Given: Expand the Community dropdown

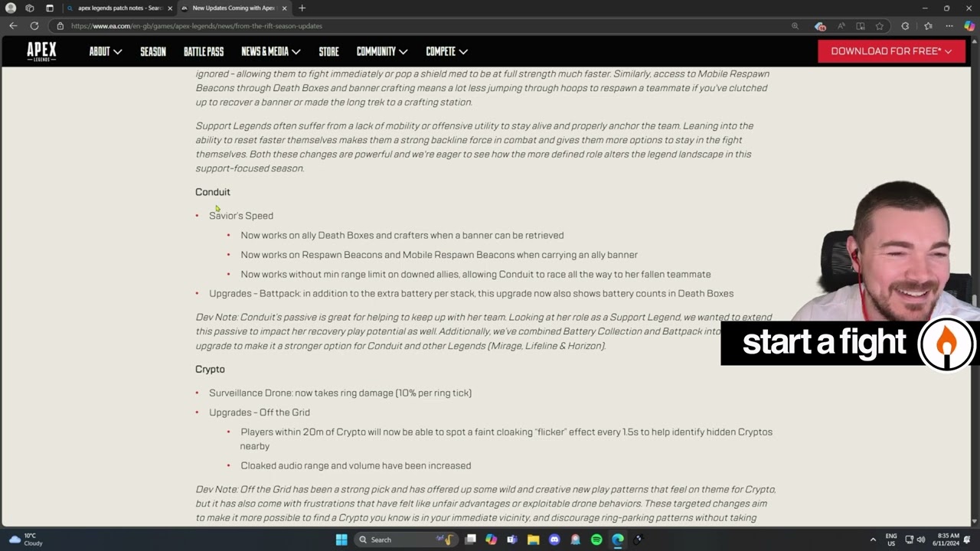Looking at the screenshot, I should click(381, 51).
